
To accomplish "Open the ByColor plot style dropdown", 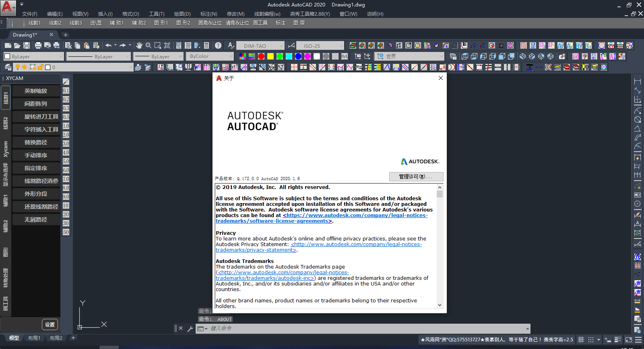I will [210, 56].
